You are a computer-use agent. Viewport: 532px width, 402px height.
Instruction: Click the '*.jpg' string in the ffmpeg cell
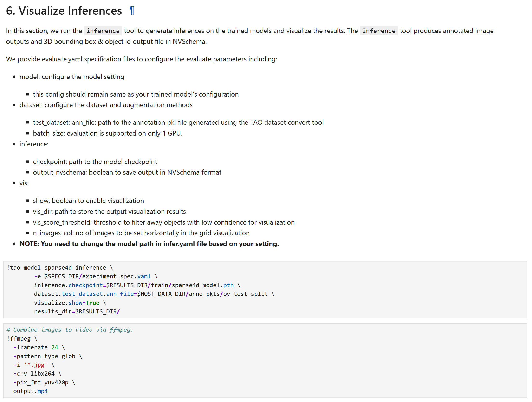(x=36, y=365)
